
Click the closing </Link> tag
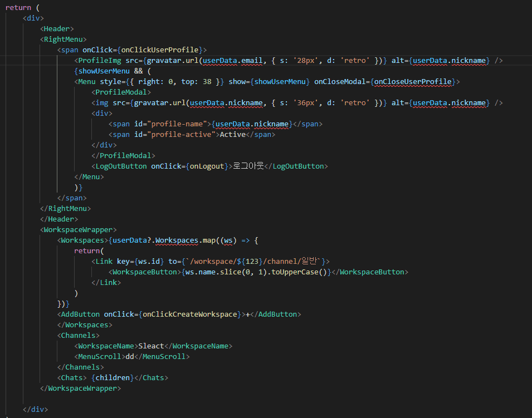pos(106,282)
